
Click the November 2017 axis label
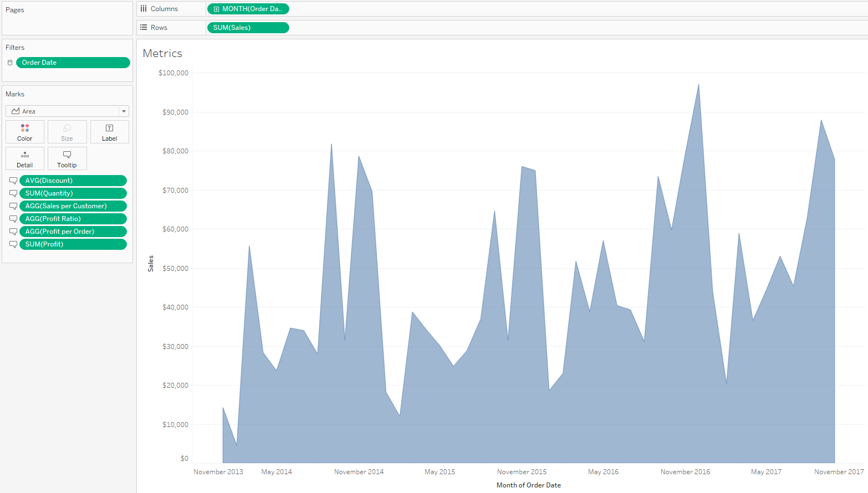(839, 472)
